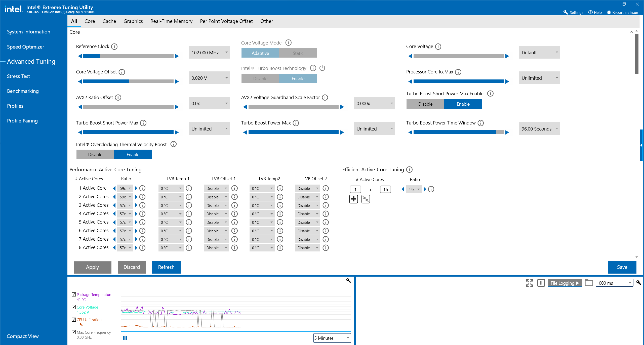Pause the monitoring panel updates
The image size is (644, 345).
tap(541, 283)
